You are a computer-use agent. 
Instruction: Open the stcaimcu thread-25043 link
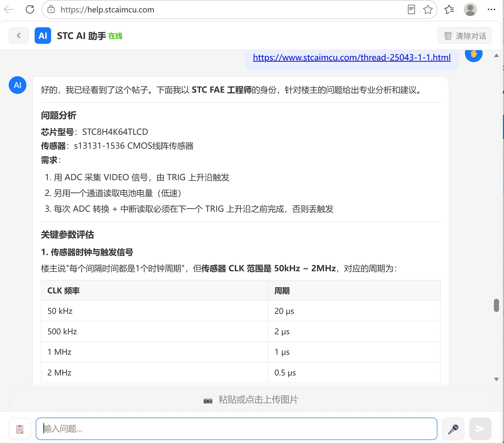tap(352, 57)
